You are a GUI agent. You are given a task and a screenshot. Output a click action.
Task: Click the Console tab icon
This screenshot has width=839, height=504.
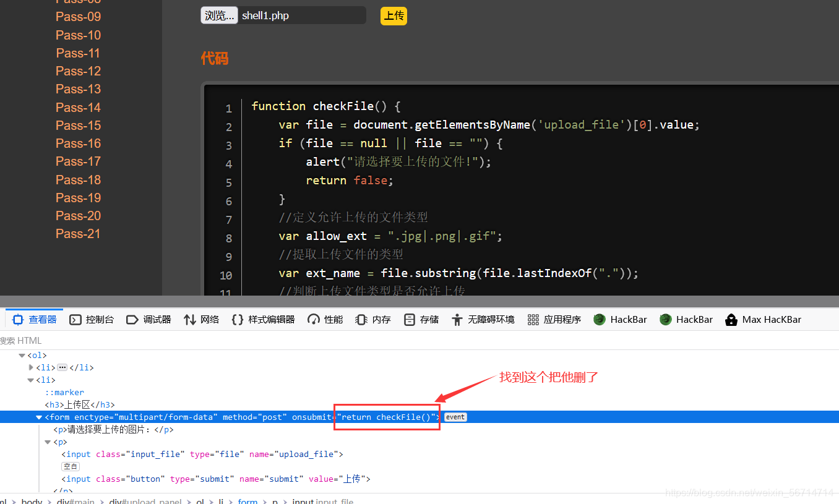pyautogui.click(x=75, y=320)
